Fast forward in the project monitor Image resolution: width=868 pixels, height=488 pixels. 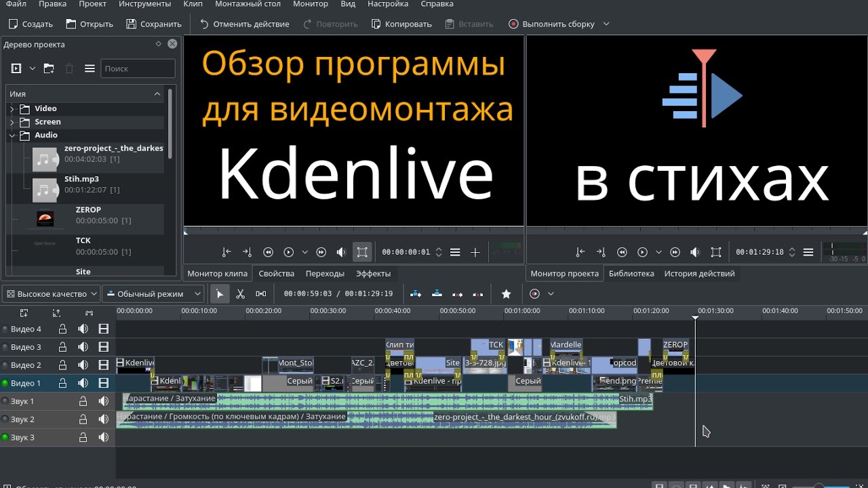[x=675, y=252]
